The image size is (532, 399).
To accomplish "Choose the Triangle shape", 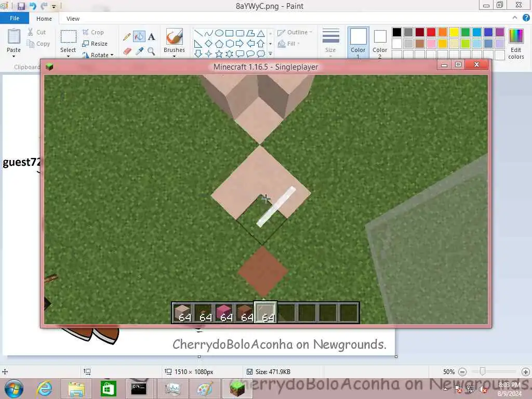I will point(261,33).
